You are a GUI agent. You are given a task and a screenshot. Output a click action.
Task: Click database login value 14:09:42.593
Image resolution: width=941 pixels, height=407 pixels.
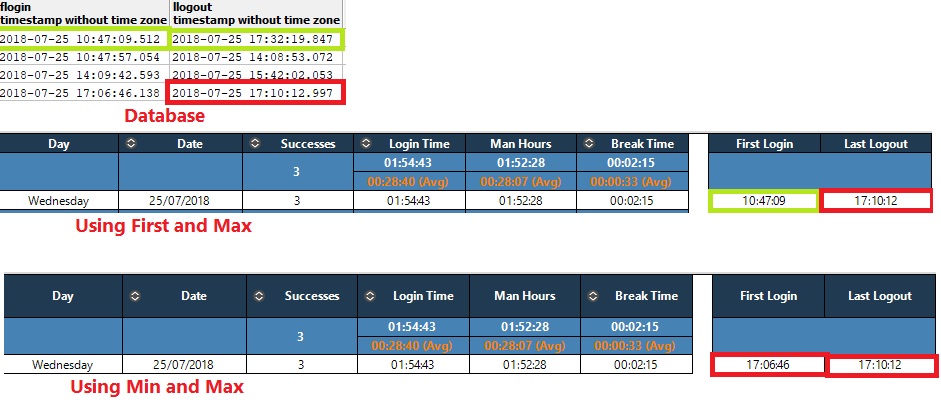(84, 75)
